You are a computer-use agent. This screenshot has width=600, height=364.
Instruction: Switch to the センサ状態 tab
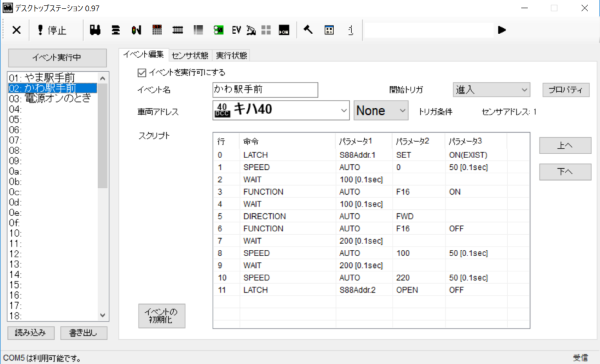[189, 55]
